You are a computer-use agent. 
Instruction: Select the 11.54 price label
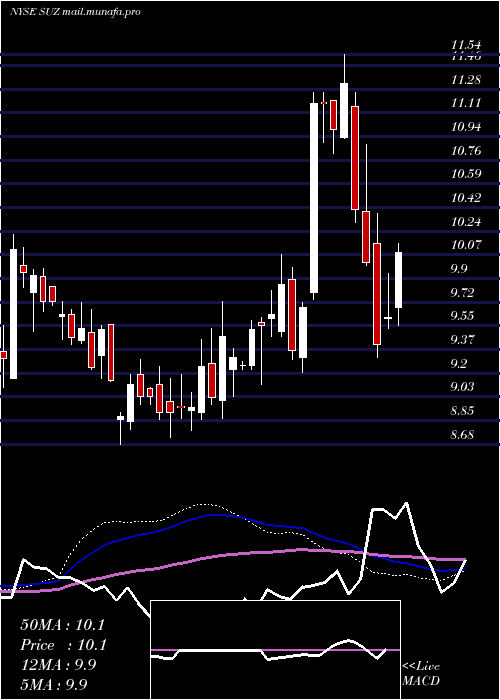pos(466,45)
